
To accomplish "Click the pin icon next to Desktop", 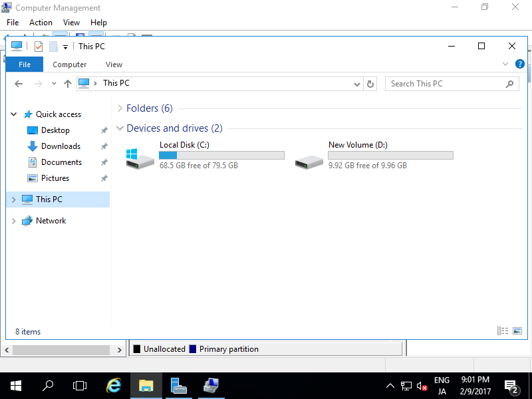I will click(x=104, y=130).
